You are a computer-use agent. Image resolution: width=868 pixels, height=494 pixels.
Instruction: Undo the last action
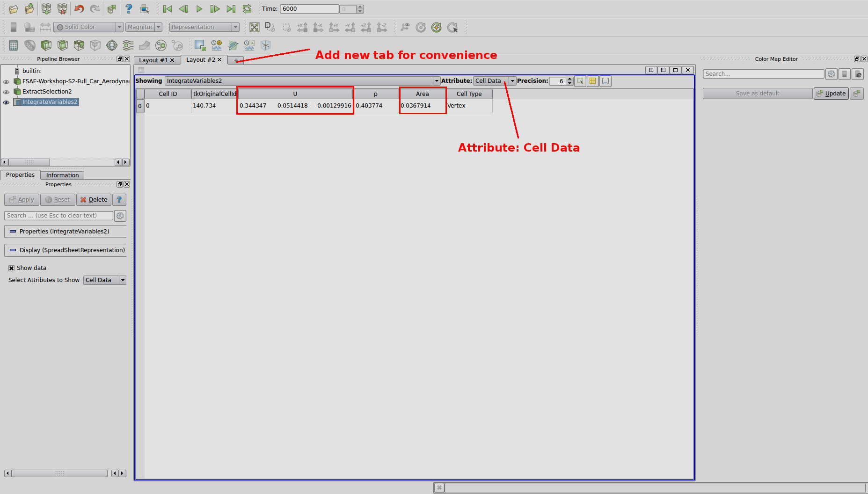click(79, 9)
